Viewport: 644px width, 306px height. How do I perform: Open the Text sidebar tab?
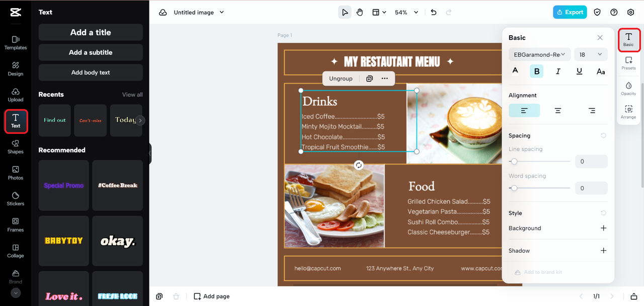point(16,121)
